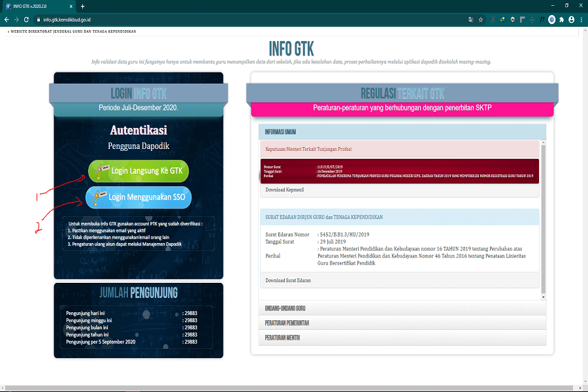Click the Download Surat Edaran link
Screen dimensions: 588x392
(288, 280)
